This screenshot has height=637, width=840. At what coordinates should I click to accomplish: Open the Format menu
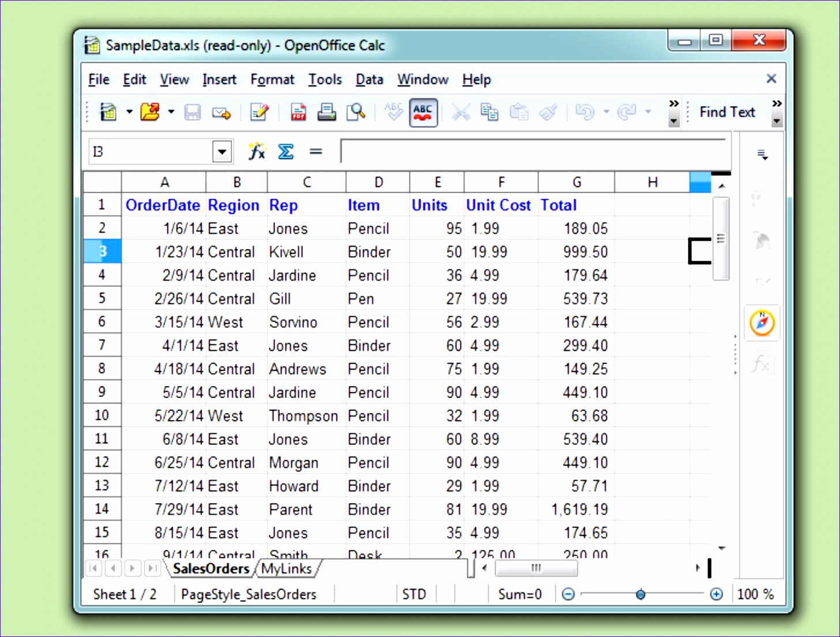[x=272, y=79]
